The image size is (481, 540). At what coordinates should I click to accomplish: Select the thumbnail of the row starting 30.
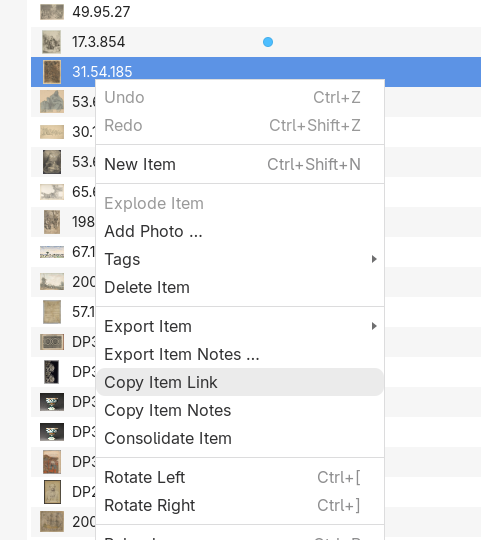[52, 132]
